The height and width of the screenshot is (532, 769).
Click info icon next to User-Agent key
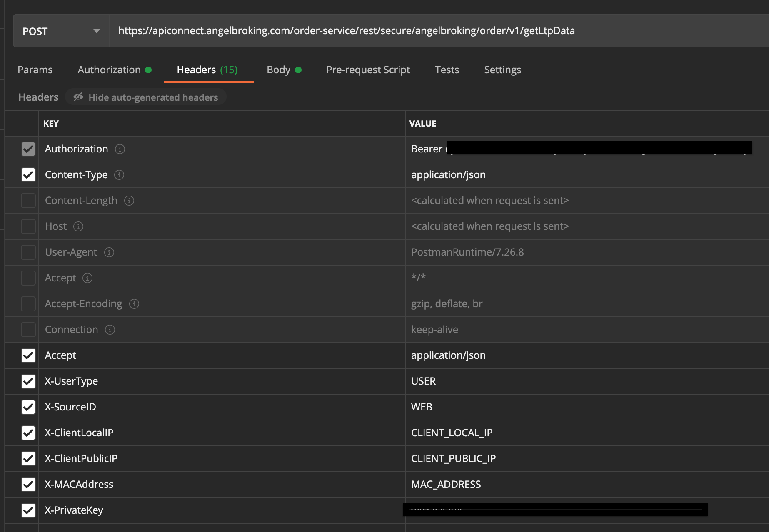tap(109, 252)
